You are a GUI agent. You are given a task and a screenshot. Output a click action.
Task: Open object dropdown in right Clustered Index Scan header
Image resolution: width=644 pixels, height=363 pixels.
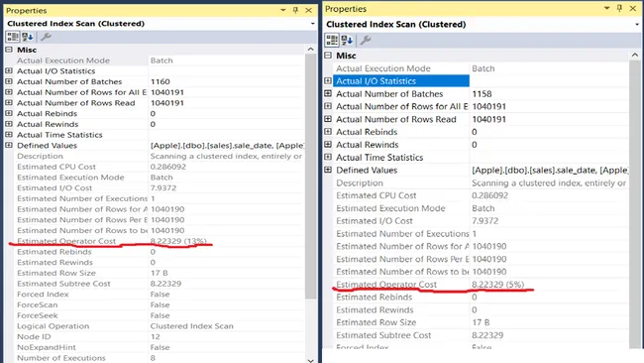pos(637,24)
